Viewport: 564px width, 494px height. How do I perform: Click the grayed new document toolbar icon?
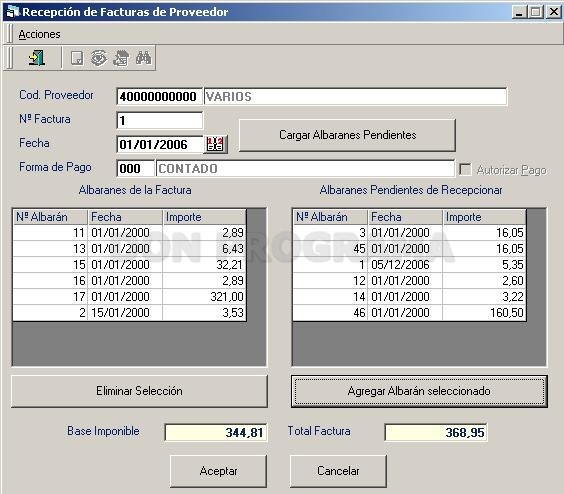click(x=77, y=58)
